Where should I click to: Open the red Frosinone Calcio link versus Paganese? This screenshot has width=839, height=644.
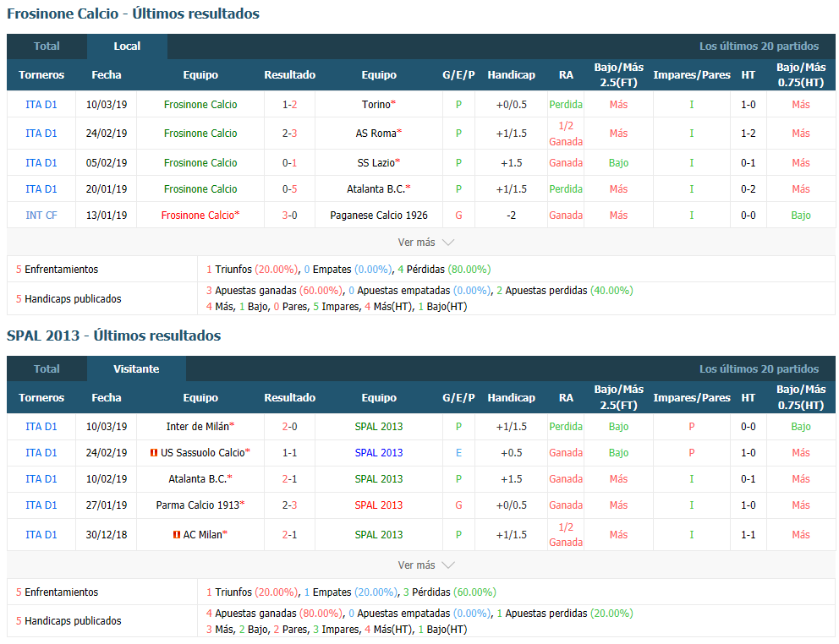coord(198,216)
